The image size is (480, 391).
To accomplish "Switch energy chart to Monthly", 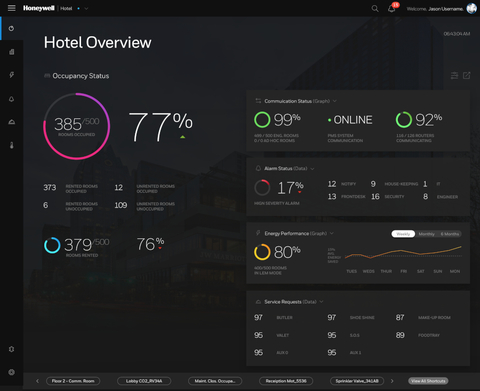I will click(426, 234).
